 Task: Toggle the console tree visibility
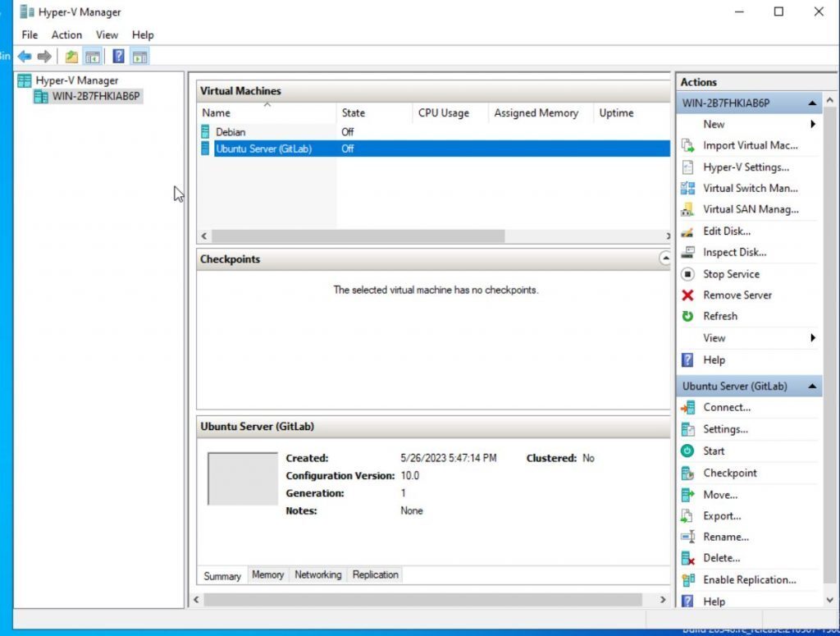(x=93, y=56)
